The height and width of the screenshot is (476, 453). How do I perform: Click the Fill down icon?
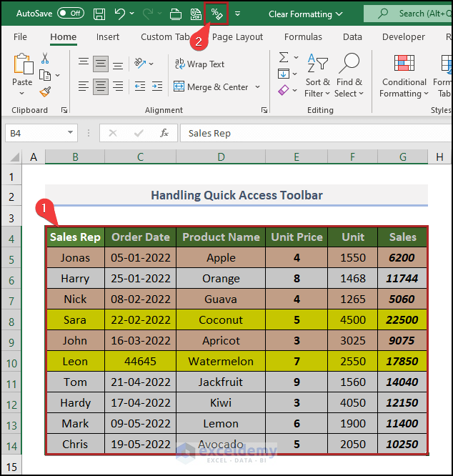pyautogui.click(x=284, y=74)
